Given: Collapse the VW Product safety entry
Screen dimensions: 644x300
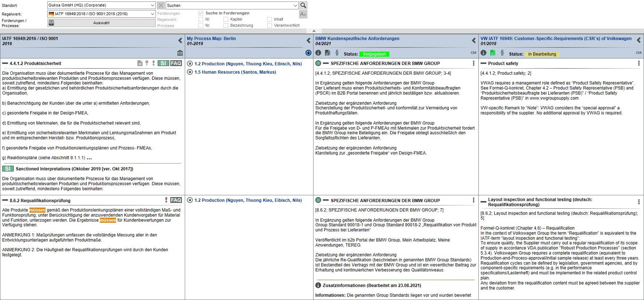Looking at the screenshot, I should point(483,63).
